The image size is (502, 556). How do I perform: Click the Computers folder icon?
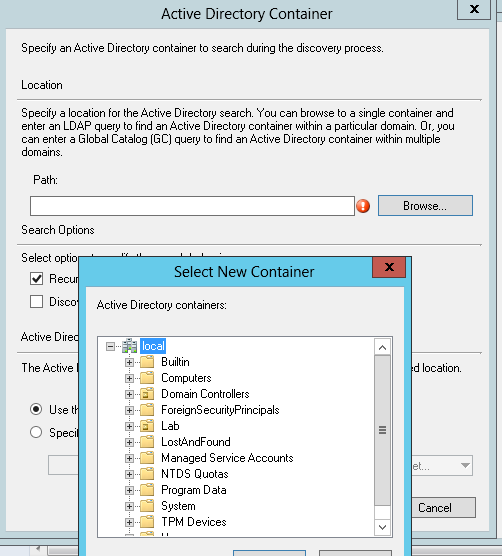coord(147,378)
